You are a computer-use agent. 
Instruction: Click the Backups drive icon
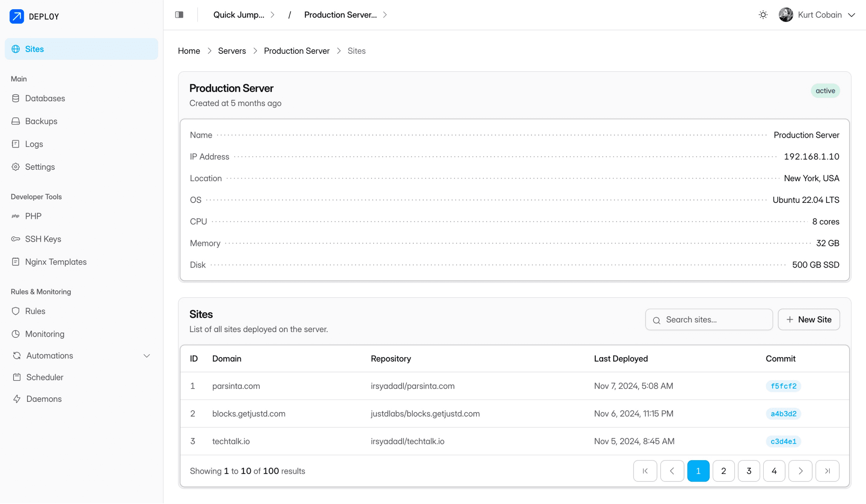(x=16, y=121)
